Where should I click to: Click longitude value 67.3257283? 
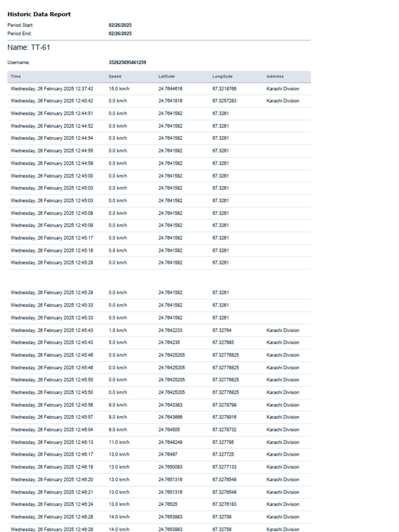pos(224,101)
